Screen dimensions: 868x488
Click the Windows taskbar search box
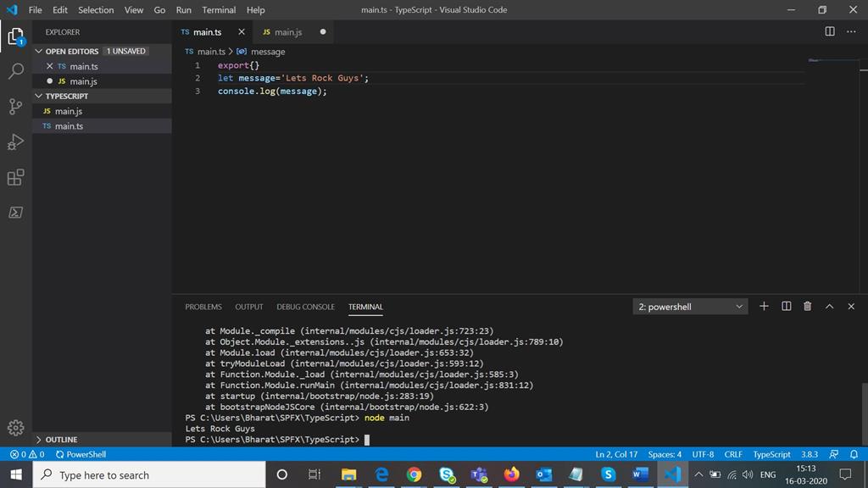click(x=148, y=475)
